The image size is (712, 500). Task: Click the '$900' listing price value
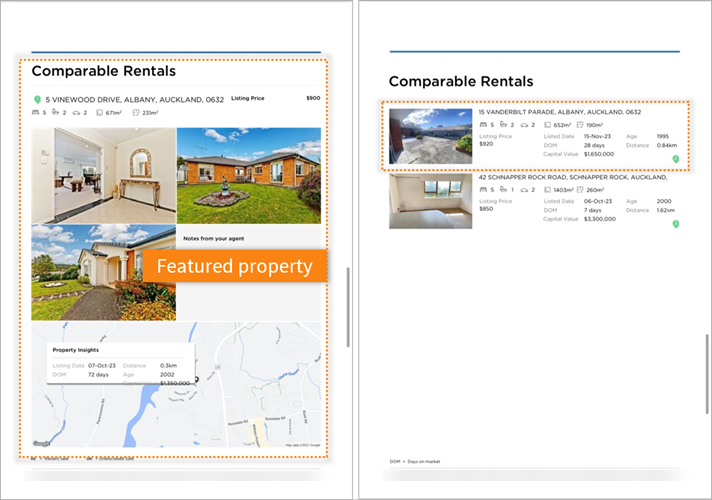click(313, 98)
